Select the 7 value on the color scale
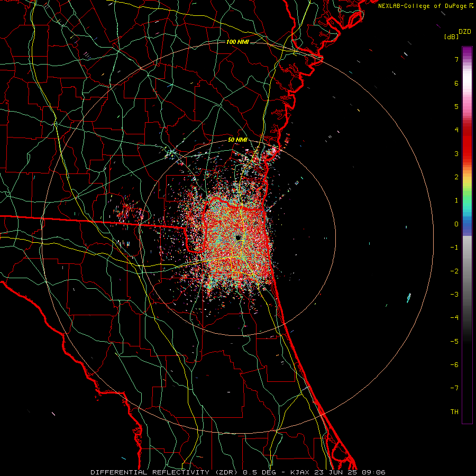Image resolution: width=476 pixels, height=476 pixels. [456, 59]
